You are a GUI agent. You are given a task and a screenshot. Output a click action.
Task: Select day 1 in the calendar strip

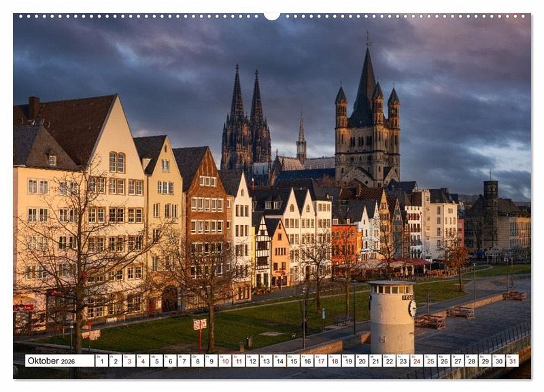tap(101, 361)
